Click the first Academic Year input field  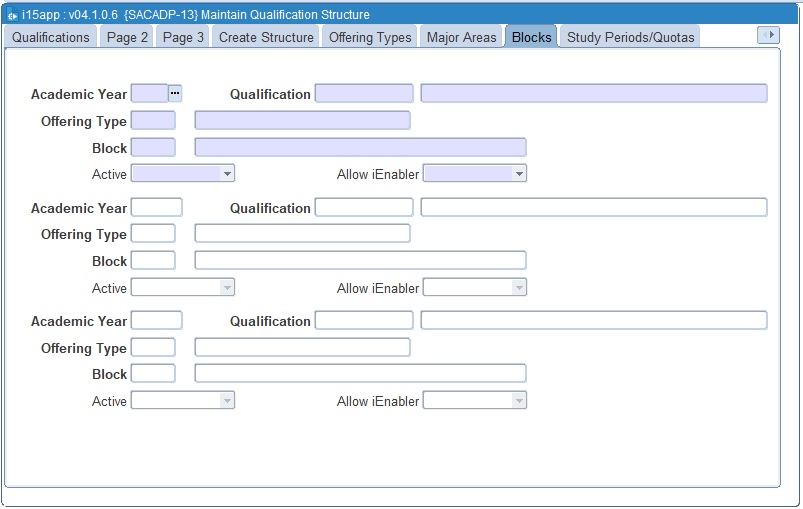[149, 93]
